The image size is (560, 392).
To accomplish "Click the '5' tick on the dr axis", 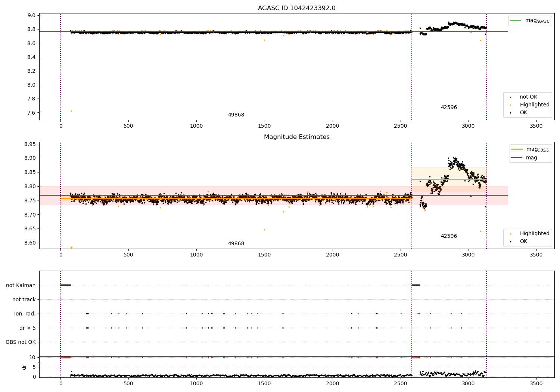I will [x=34, y=367].
